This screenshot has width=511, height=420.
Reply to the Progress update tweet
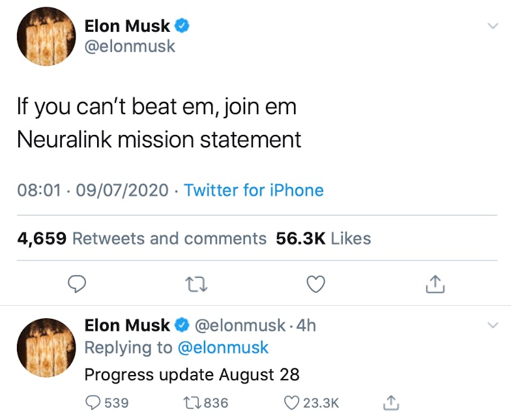pos(94,402)
